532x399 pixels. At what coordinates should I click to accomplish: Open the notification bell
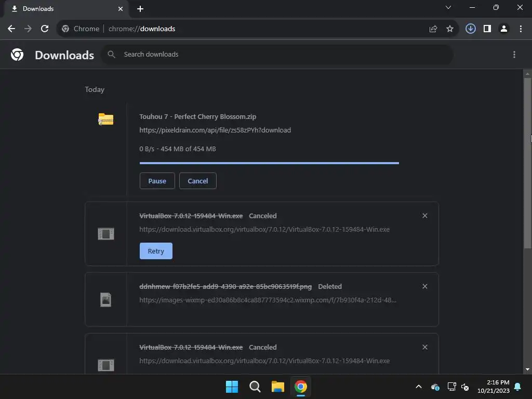click(518, 387)
